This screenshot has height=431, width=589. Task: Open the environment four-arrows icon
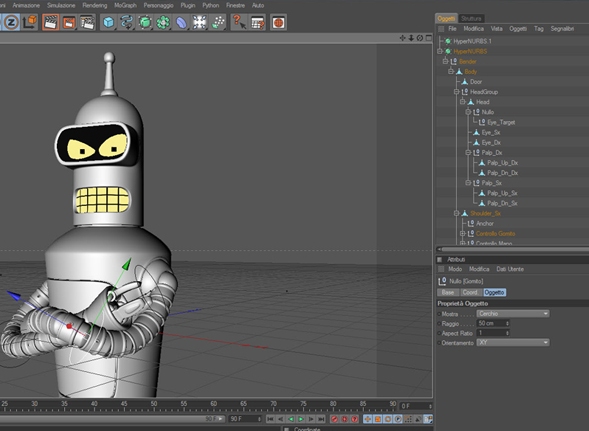pyautogui.click(x=200, y=22)
